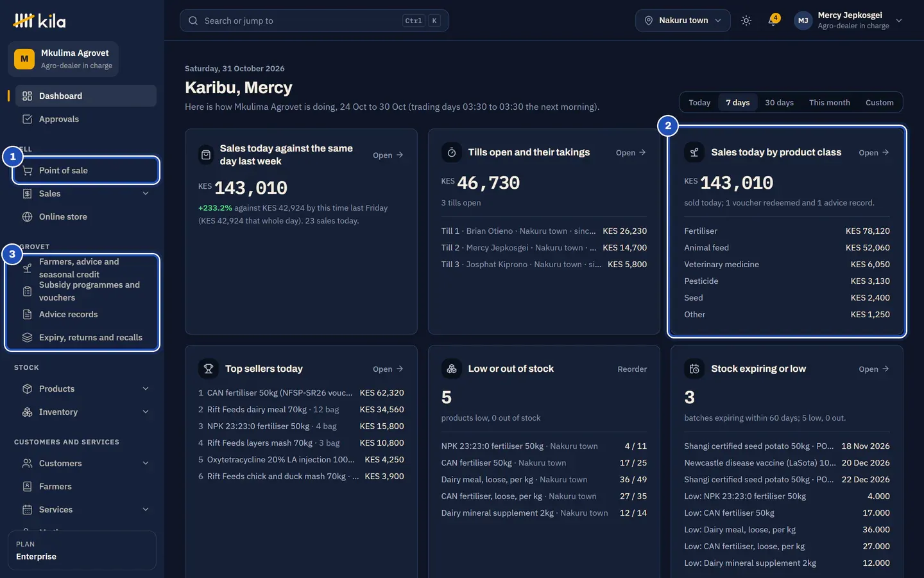
Task: Click the Enterprise plan card
Action: pos(82,550)
